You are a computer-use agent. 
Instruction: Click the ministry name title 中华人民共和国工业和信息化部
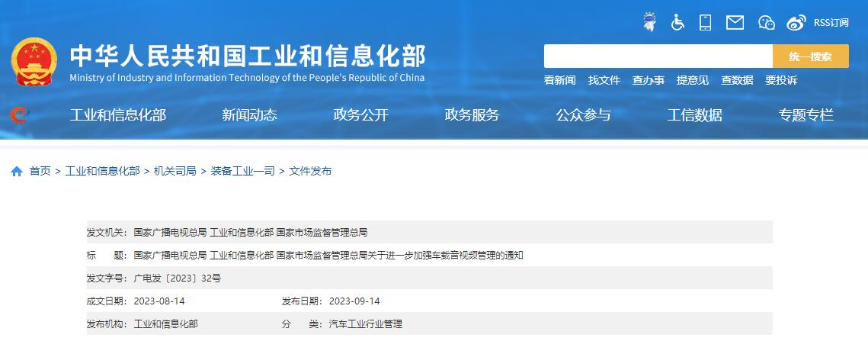coord(248,56)
